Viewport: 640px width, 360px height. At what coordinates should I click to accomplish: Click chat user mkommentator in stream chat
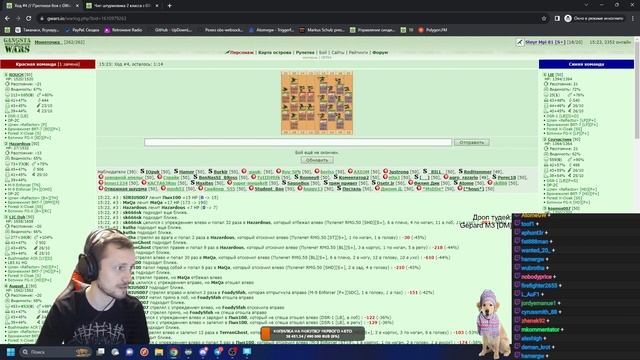point(540,329)
